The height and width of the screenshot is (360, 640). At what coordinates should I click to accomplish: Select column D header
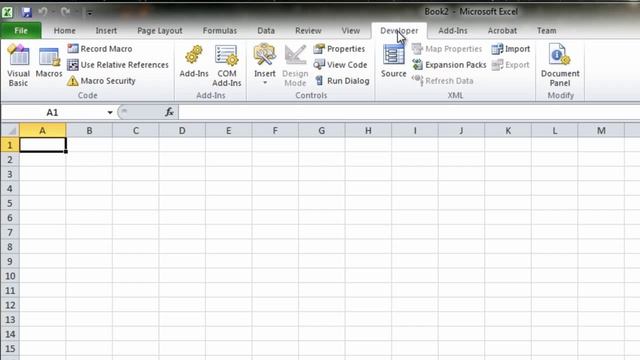tap(182, 131)
